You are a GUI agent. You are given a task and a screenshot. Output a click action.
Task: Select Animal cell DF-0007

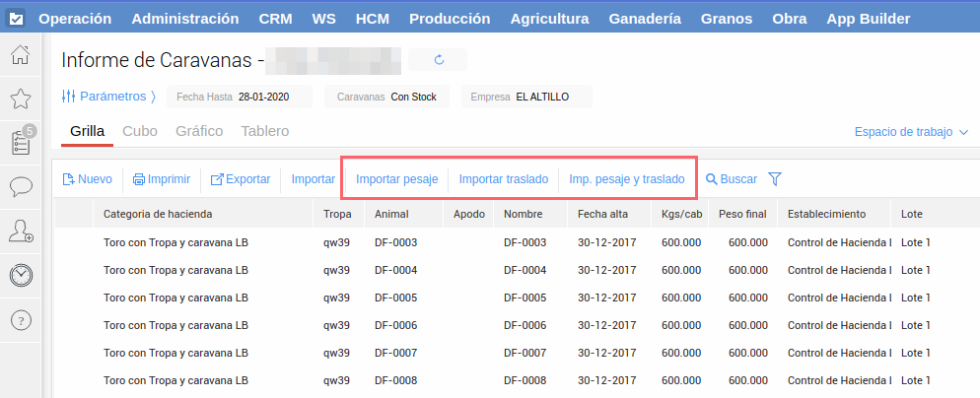[x=395, y=353]
